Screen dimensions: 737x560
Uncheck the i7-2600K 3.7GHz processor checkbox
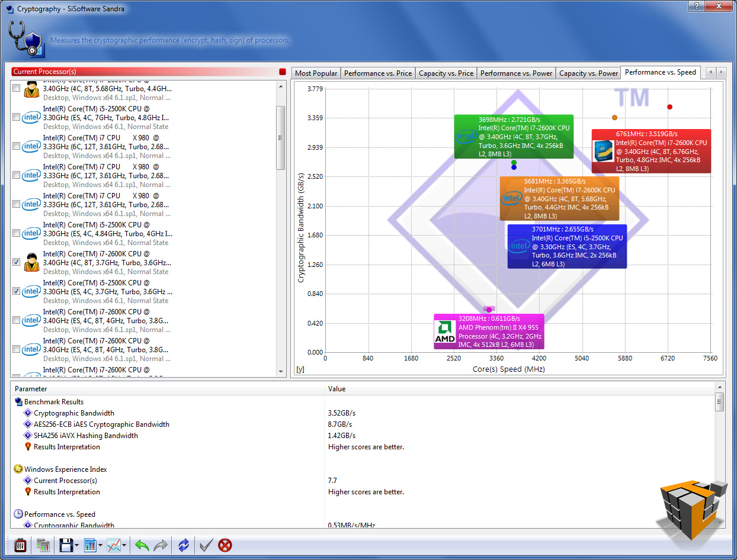coord(16,262)
